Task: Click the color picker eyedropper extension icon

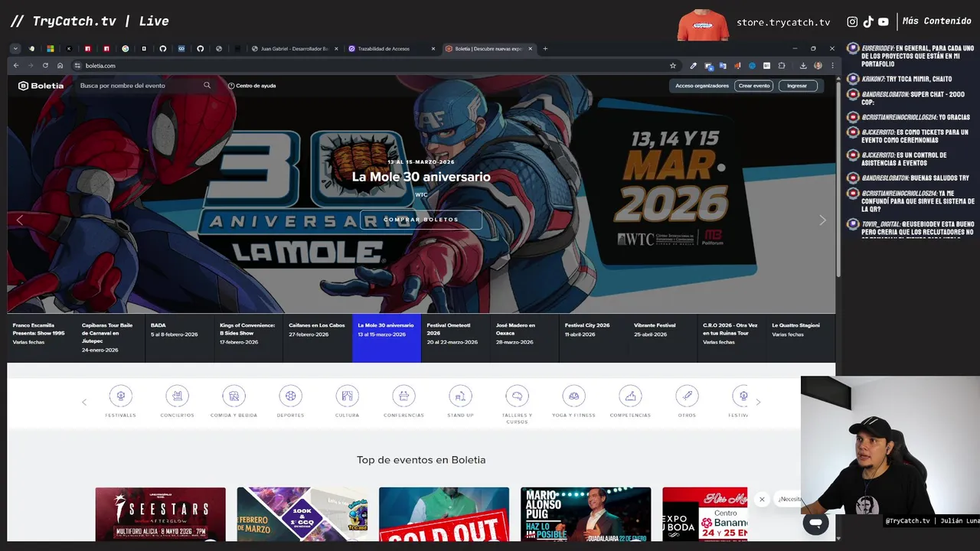Action: tap(693, 66)
